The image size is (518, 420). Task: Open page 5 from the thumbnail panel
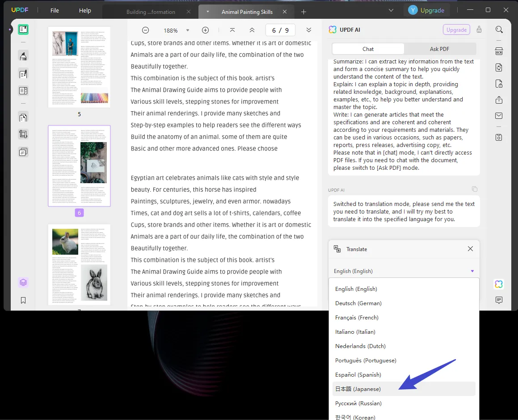tap(79, 66)
